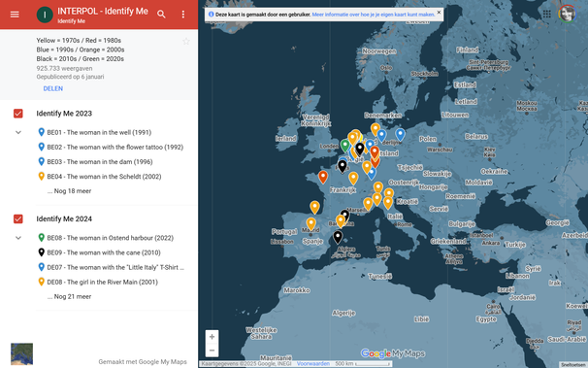Viewport: 588px width, 368px height.
Task: Uncheck the Identify Me 2024 layer
Action: coord(18,218)
